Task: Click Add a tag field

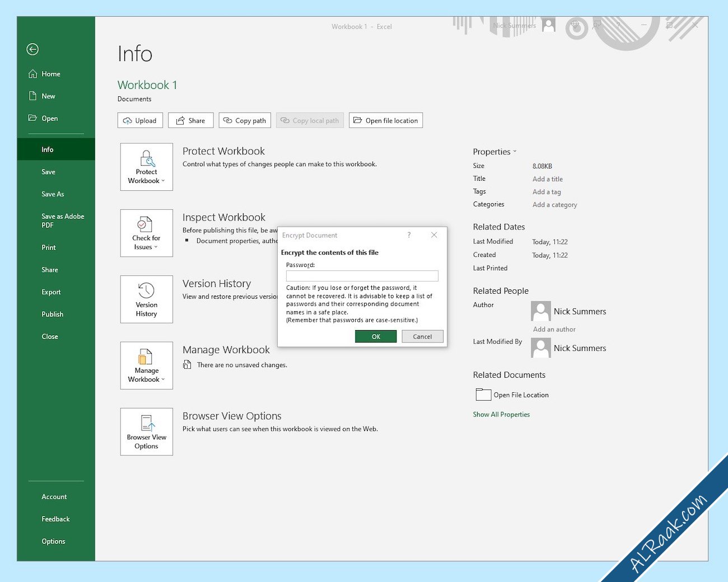Action: tap(547, 192)
